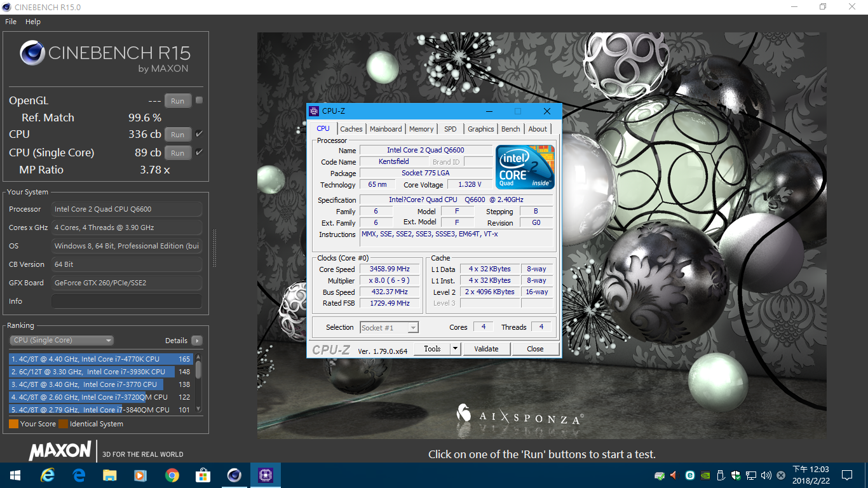868x488 pixels.
Task: Open the Cinebench Help menu
Action: coord(33,22)
